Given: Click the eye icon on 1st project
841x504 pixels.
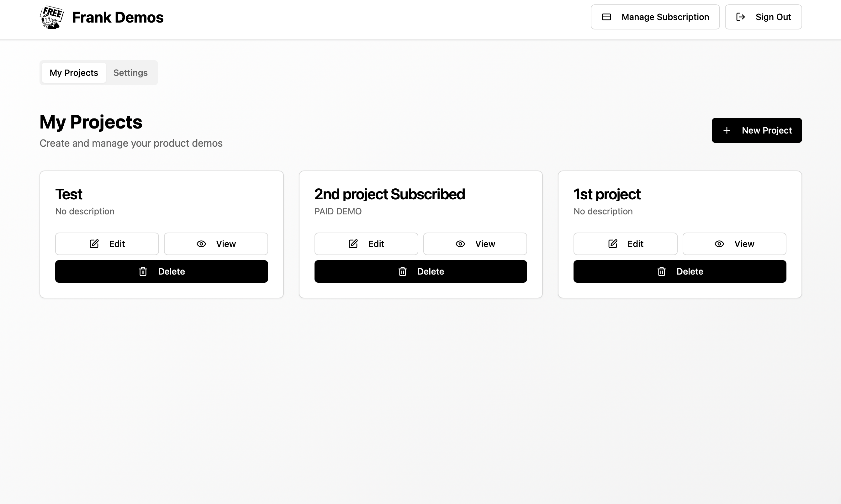Looking at the screenshot, I should click(x=719, y=244).
